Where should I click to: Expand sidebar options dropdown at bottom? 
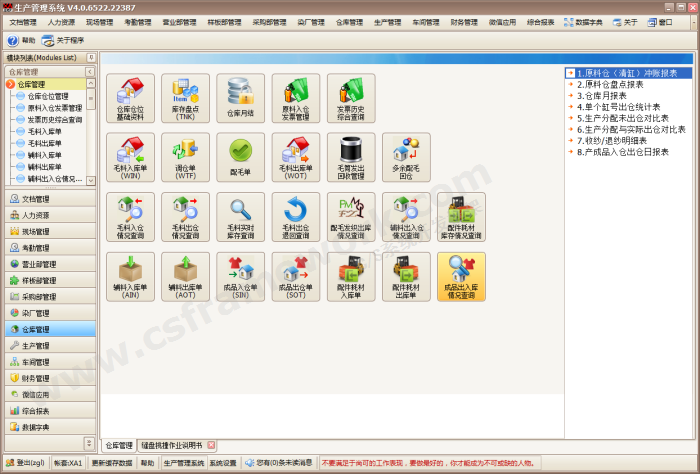pyautogui.click(x=89, y=442)
